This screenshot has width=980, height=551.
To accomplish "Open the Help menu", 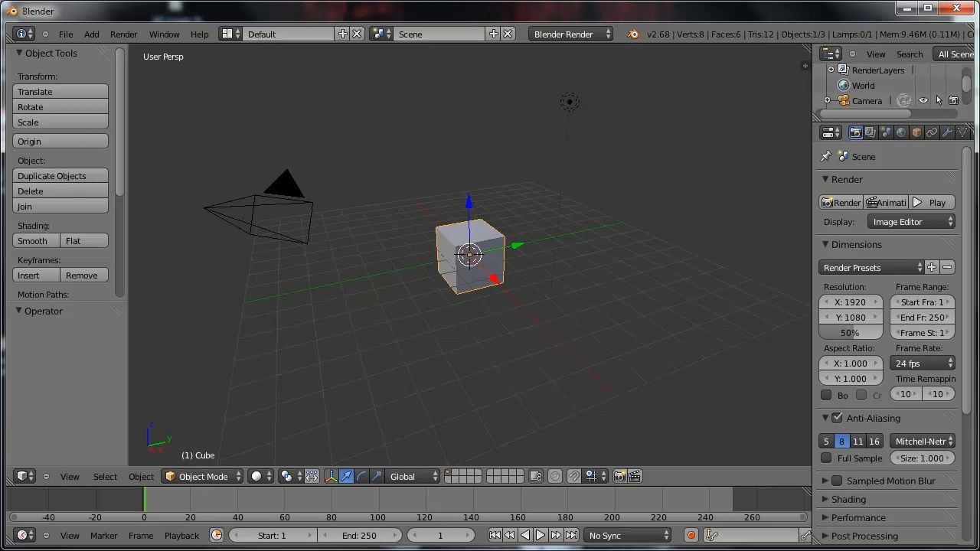I will point(199,34).
